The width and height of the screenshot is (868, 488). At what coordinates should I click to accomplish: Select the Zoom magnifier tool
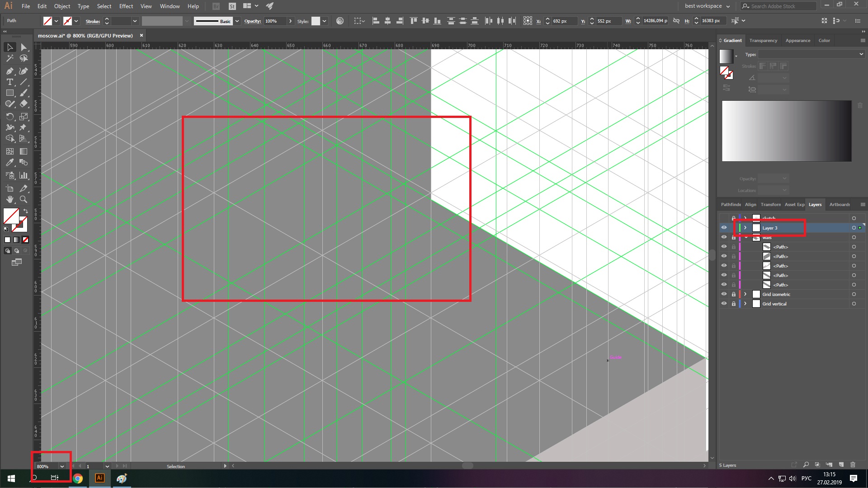pyautogui.click(x=24, y=199)
